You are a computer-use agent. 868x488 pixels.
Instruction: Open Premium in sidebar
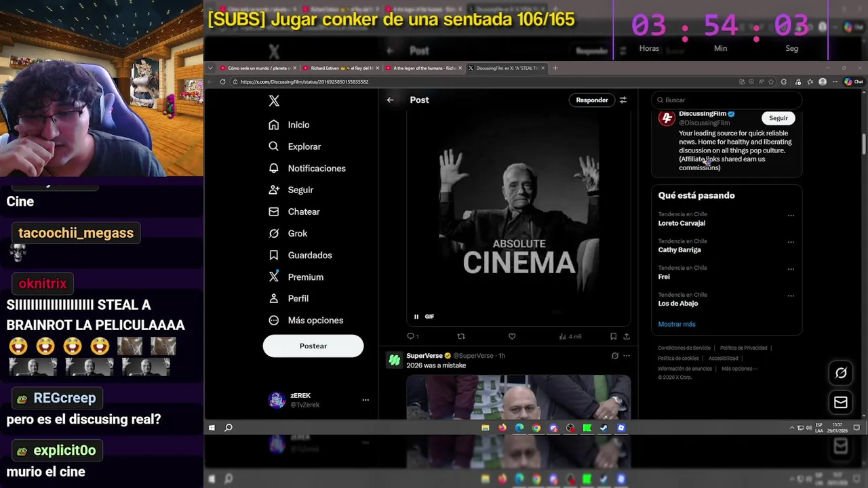(x=296, y=277)
